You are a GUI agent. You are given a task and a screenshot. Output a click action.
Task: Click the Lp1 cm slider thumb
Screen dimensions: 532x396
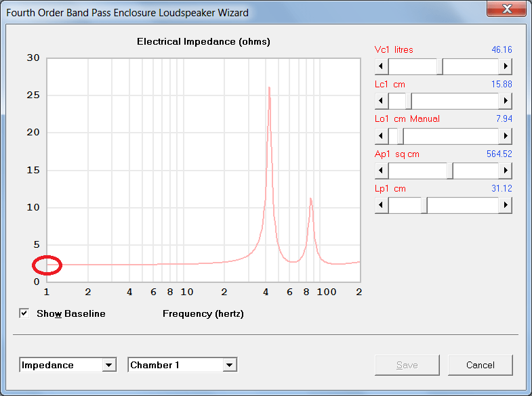point(424,205)
